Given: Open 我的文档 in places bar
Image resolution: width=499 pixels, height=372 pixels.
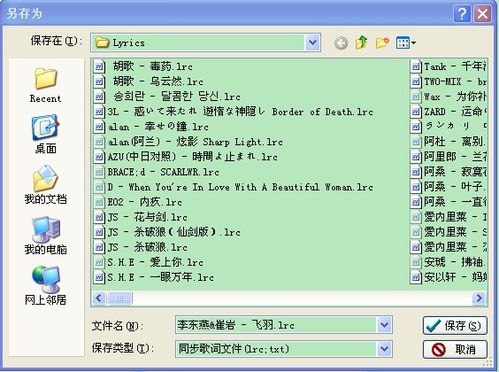Looking at the screenshot, I should pos(45,185).
